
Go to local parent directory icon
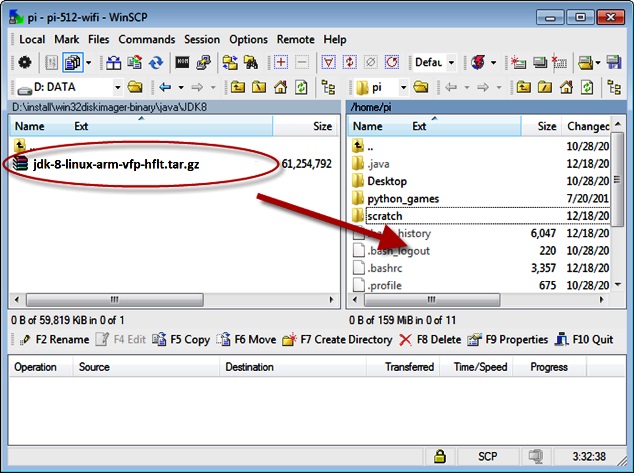238,87
